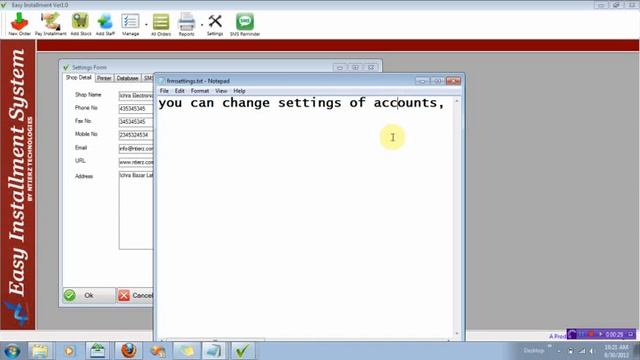The width and height of the screenshot is (640, 360).
Task: Click the Shop Name input field
Action: 136,96
